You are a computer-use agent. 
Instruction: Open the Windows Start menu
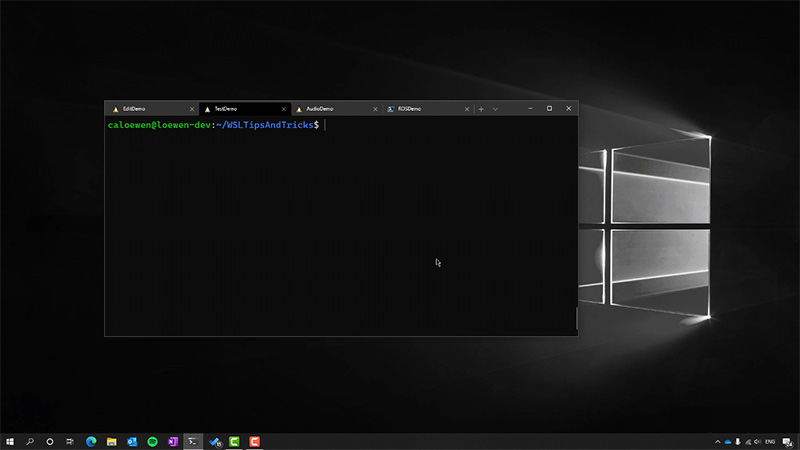(x=10, y=441)
